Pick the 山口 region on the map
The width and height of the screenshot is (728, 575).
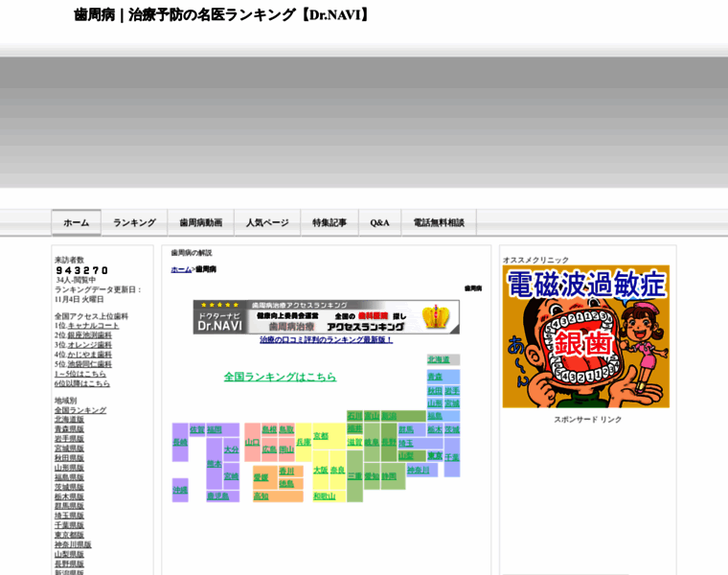(252, 442)
